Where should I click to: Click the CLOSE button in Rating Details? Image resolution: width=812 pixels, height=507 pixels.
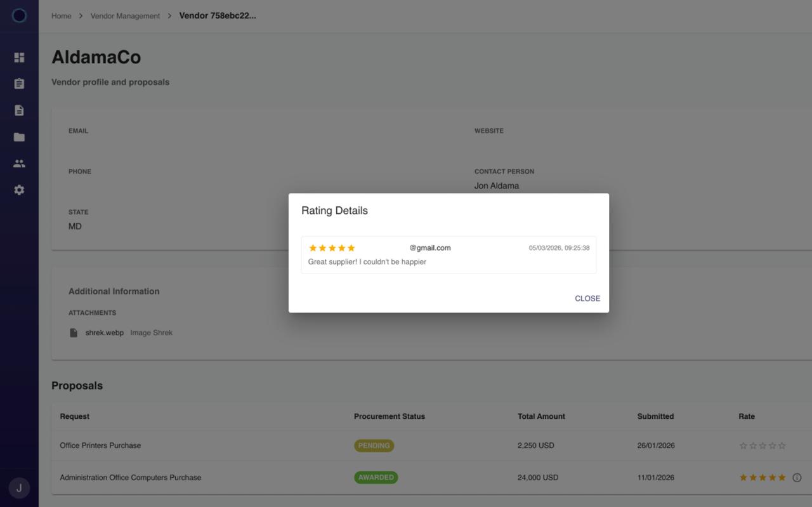587,298
